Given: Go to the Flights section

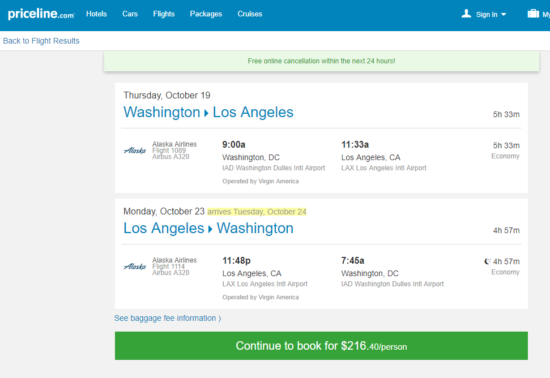Looking at the screenshot, I should [x=164, y=14].
